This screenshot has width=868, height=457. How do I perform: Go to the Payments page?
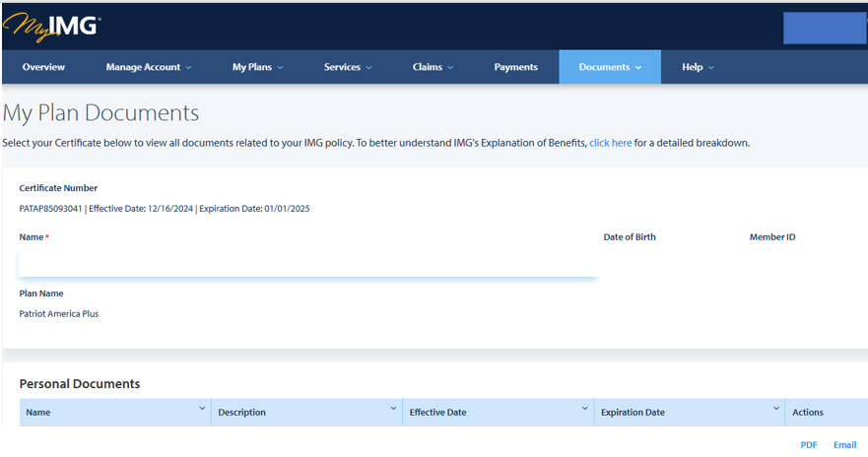516,67
